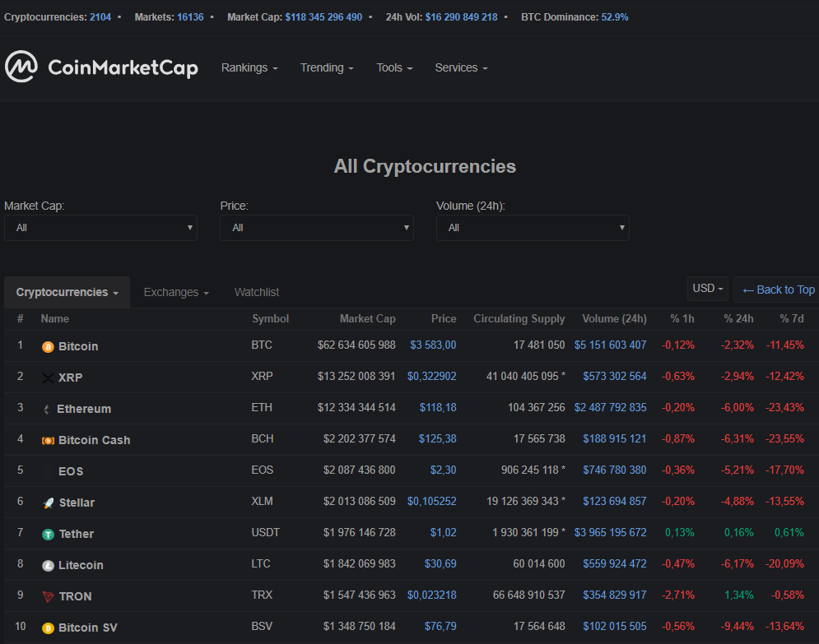Open the Trending menu
The image size is (819, 644).
327,68
